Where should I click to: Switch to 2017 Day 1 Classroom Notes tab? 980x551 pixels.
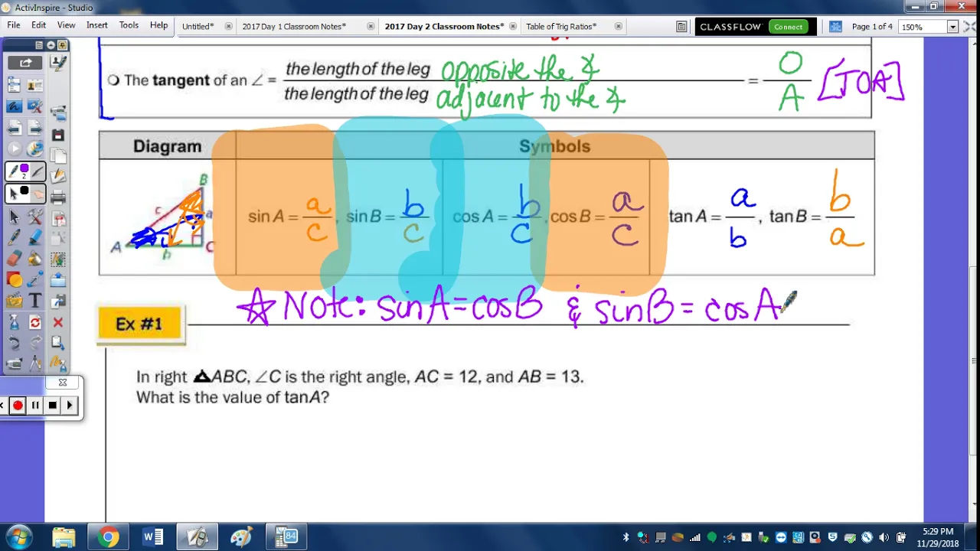pyautogui.click(x=294, y=26)
